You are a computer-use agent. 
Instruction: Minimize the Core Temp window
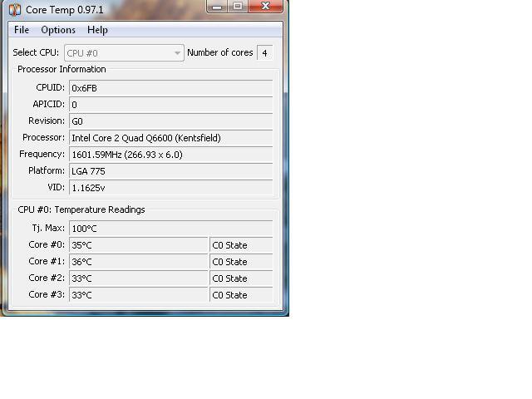tap(217, 6)
